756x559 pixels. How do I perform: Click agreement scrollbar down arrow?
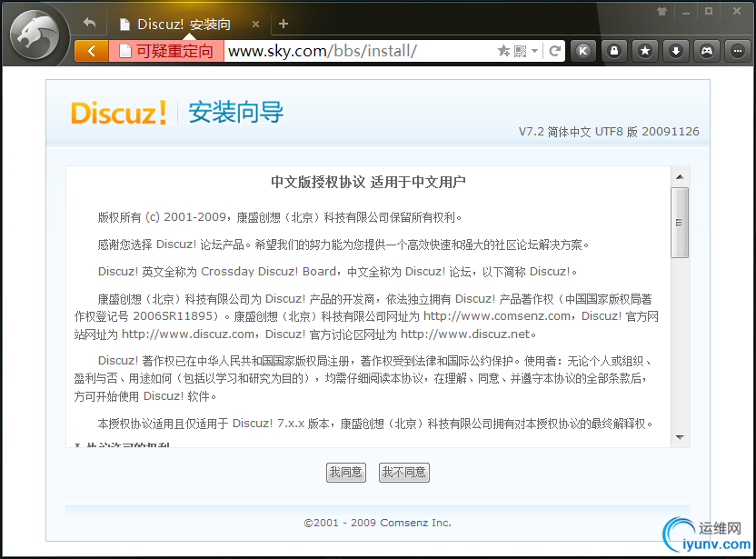tap(680, 437)
